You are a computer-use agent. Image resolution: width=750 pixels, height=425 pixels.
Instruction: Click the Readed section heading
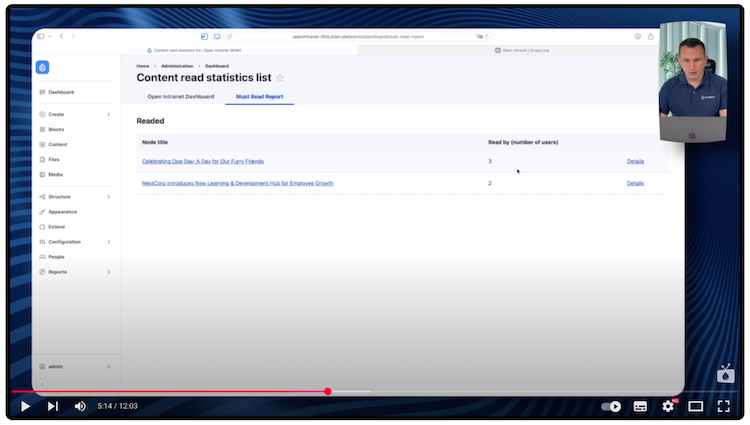pos(150,121)
